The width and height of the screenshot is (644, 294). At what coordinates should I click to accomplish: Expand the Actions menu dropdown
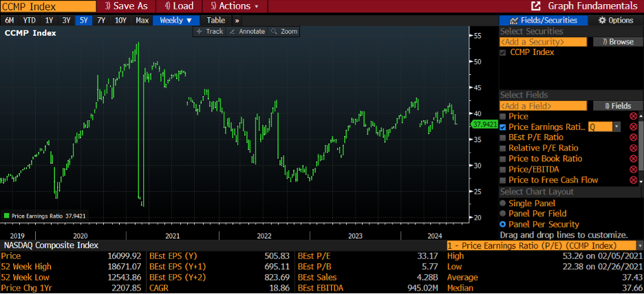click(238, 5)
